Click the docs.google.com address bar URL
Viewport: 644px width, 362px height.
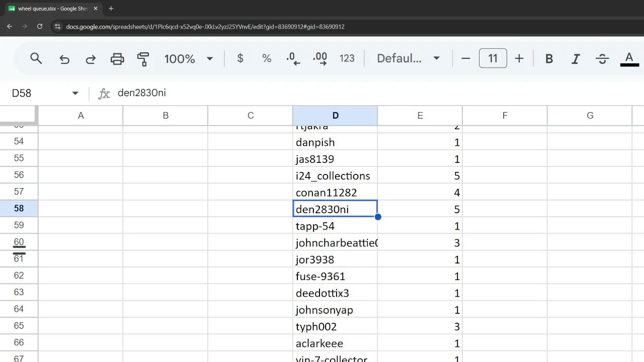[x=205, y=27]
